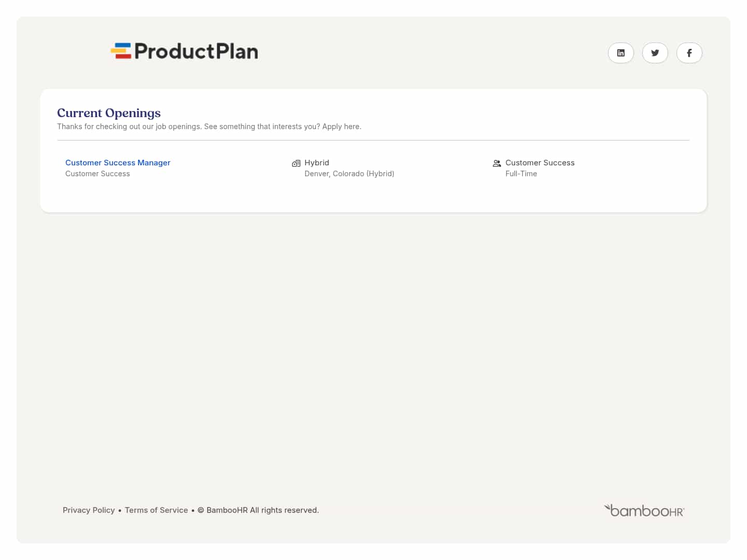Click the copyright symbol in the footer
747x560 pixels.
pos(201,510)
